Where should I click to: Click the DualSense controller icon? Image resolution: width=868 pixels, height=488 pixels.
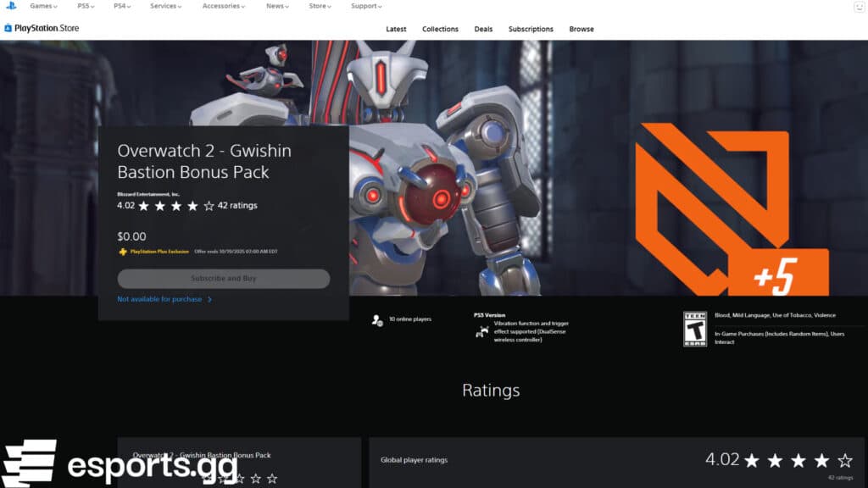[481, 332]
